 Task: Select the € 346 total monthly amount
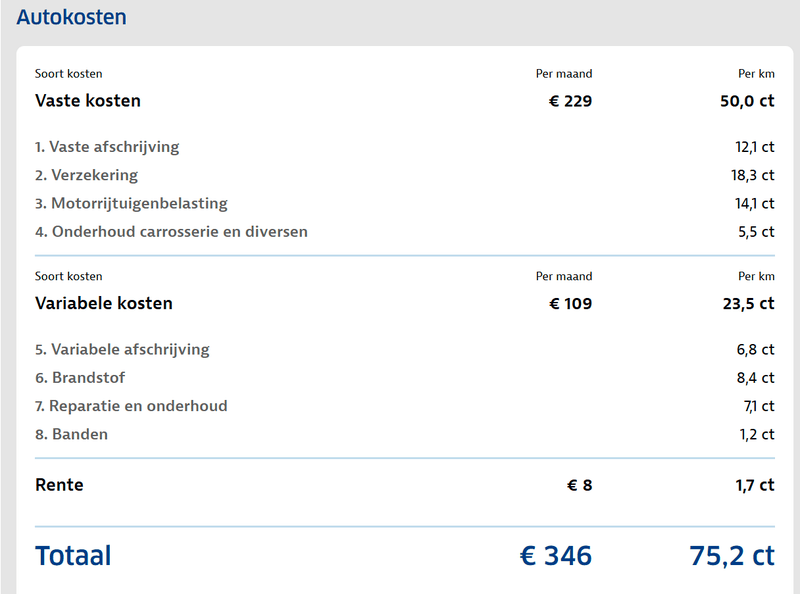pos(556,556)
